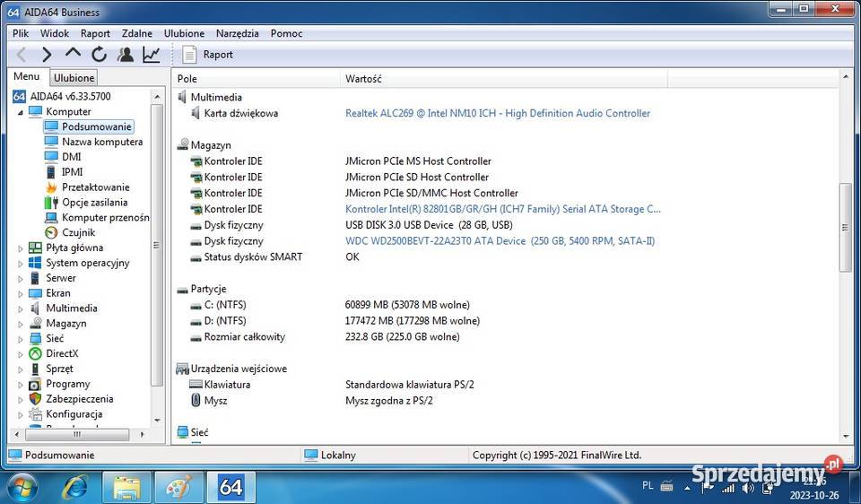861x504 pixels.
Task: Expand the Sieć tree node
Action: click(21, 339)
